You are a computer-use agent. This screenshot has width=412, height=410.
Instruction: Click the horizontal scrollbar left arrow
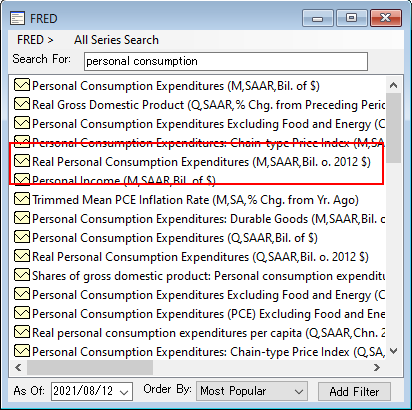click(18, 367)
